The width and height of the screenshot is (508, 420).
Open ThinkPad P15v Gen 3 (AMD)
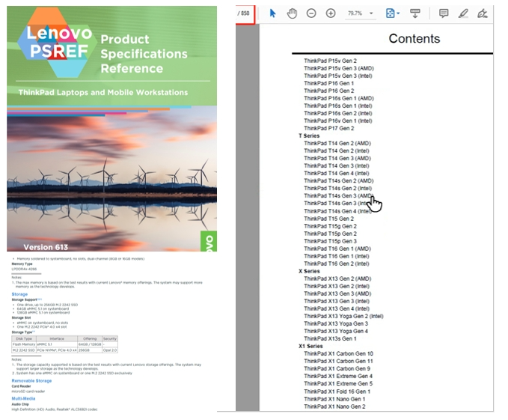coord(339,68)
